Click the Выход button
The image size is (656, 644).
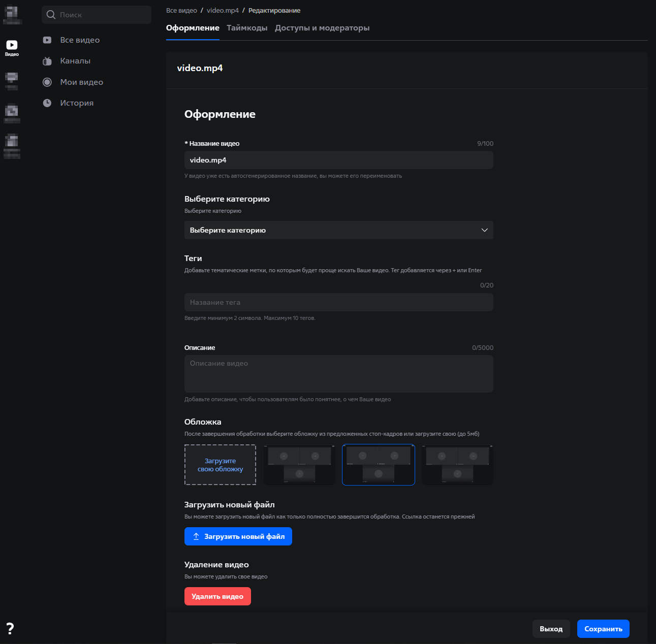coord(551,629)
